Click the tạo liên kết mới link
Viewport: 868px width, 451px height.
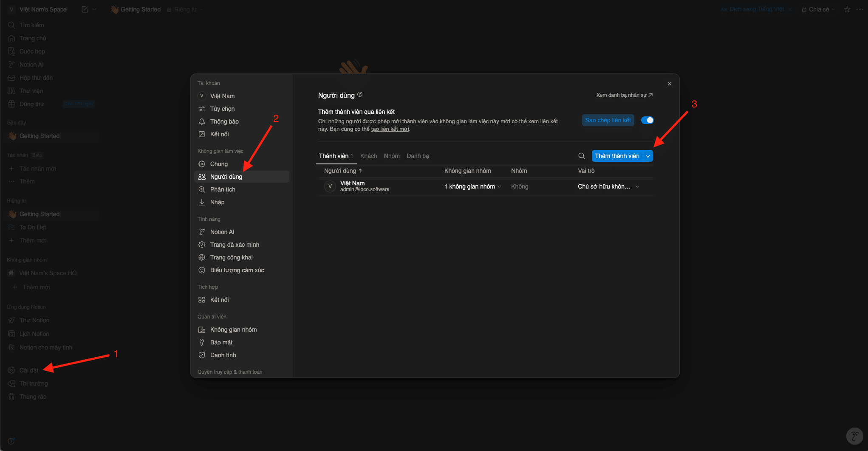[x=390, y=129]
